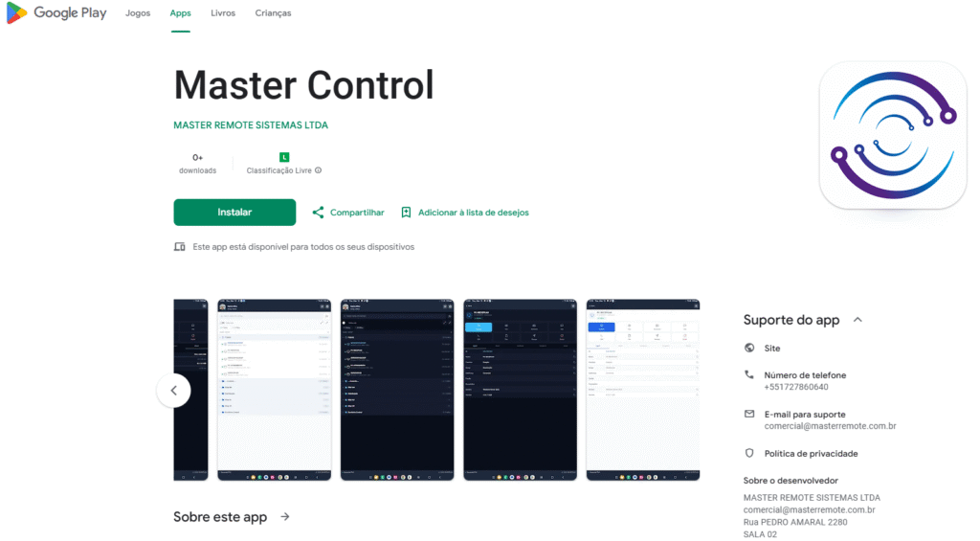
Task: Open the Crianças tab
Action: [x=273, y=13]
